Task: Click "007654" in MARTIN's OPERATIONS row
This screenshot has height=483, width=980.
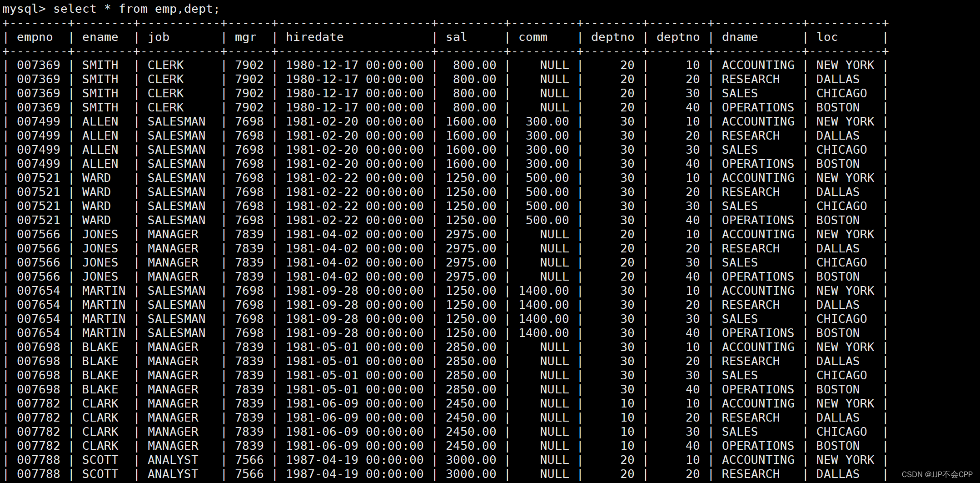Action: pos(39,333)
